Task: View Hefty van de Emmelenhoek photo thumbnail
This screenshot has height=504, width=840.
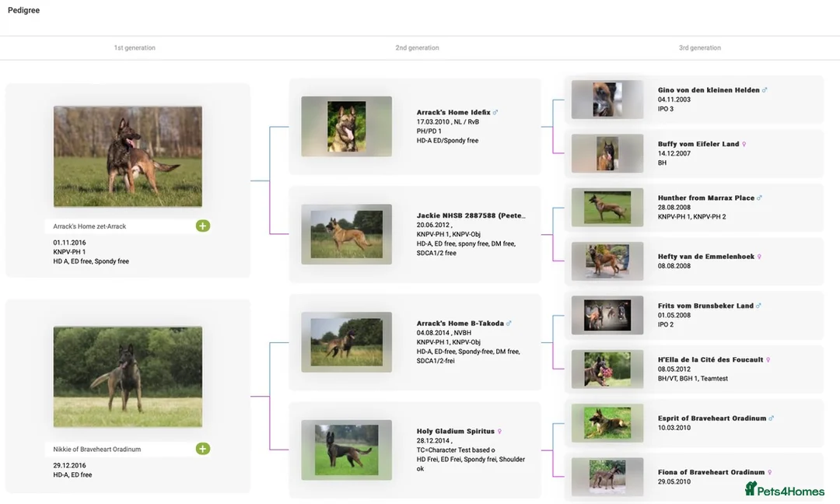Action: pos(607,261)
